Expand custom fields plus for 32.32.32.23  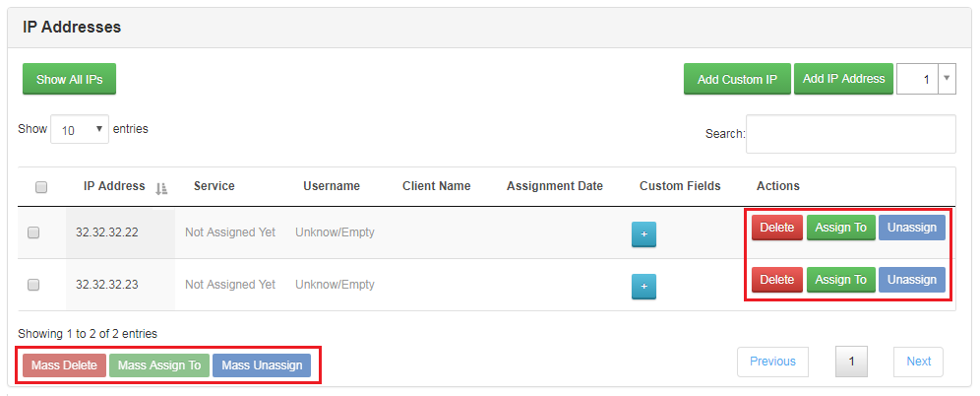tap(643, 287)
